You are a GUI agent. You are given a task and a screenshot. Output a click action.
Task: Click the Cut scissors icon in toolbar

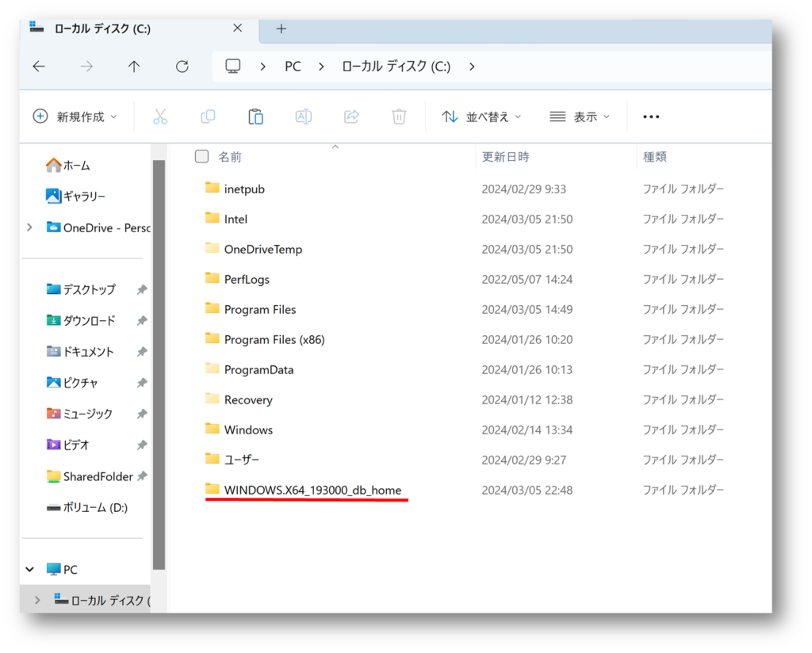(x=160, y=116)
